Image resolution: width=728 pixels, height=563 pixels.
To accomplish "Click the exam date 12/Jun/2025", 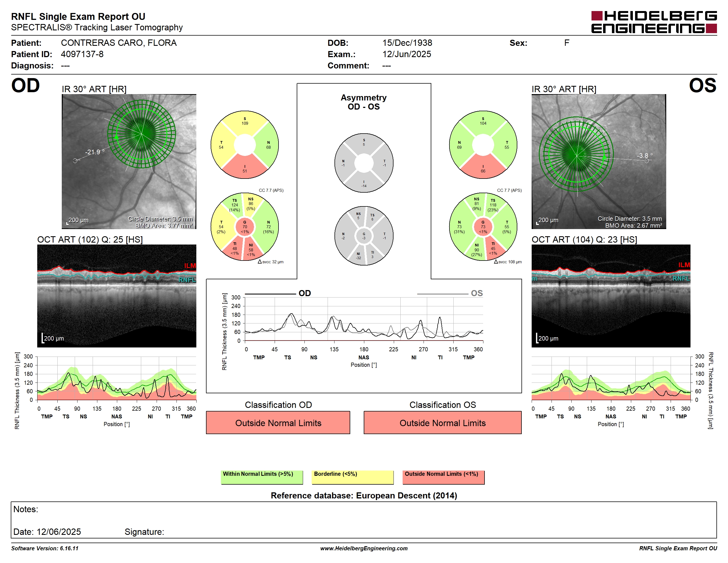I will (407, 54).
